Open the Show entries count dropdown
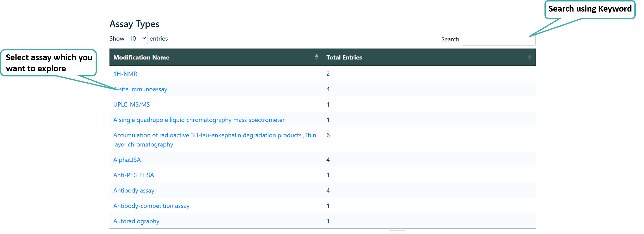Image resolution: width=644 pixels, height=234 pixels. click(x=137, y=38)
